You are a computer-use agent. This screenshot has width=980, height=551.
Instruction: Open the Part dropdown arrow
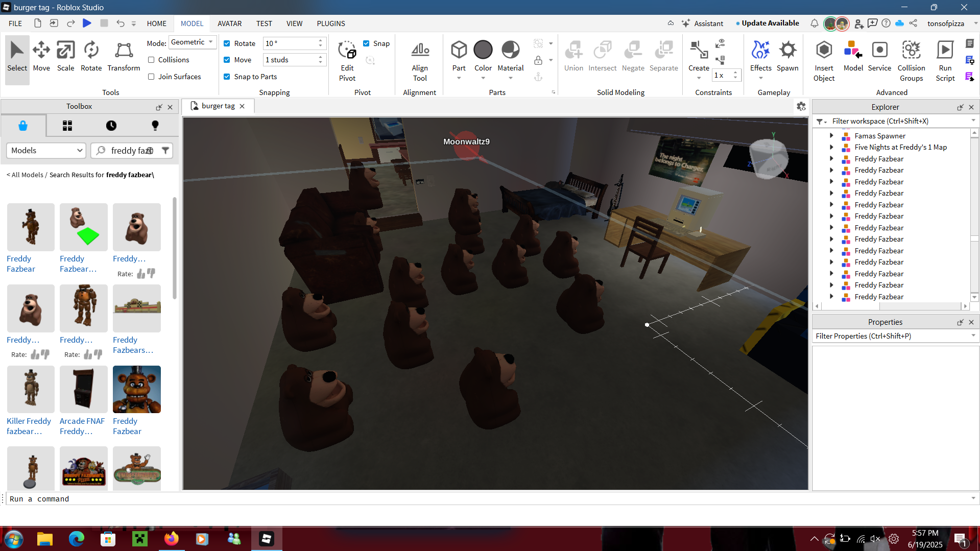click(459, 78)
